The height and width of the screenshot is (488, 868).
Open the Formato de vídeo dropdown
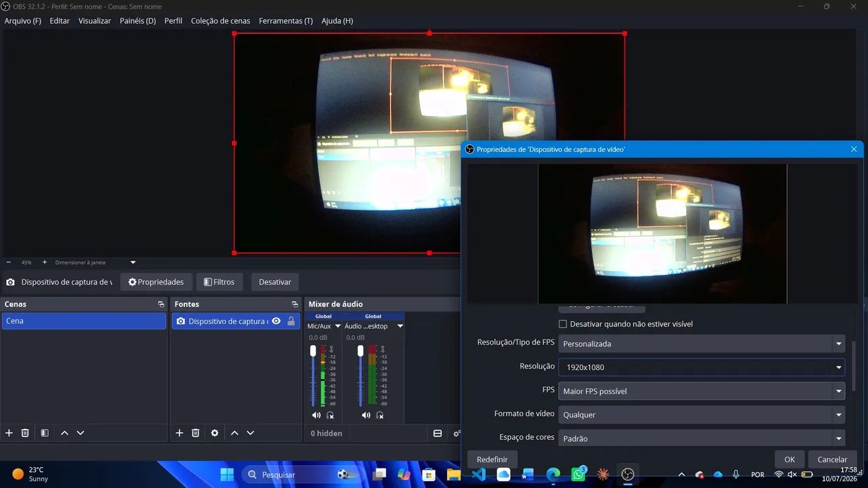pyautogui.click(x=701, y=414)
